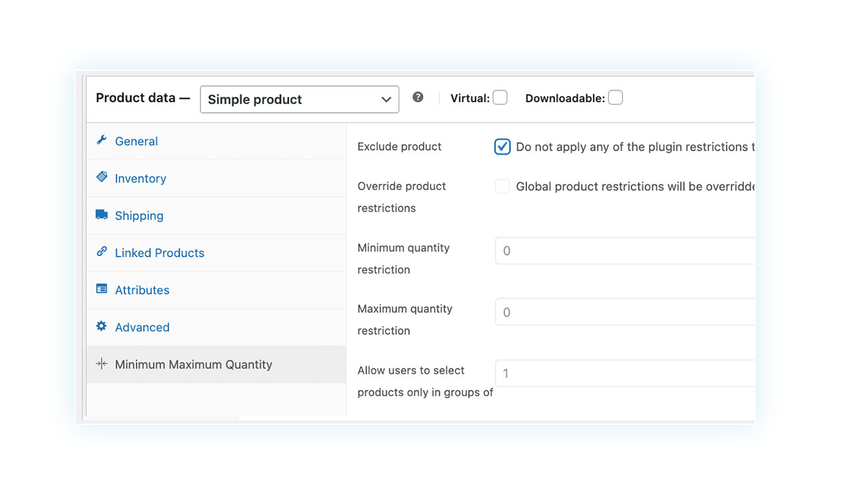This screenshot has height=493, width=868.
Task: Click the Downloadable label text
Action: 565,98
